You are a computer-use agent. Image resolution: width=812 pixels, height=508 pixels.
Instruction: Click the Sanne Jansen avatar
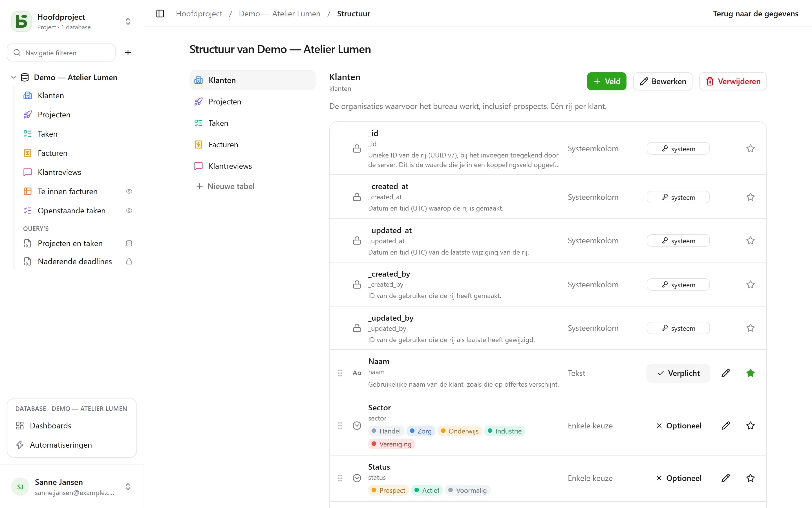(x=20, y=487)
